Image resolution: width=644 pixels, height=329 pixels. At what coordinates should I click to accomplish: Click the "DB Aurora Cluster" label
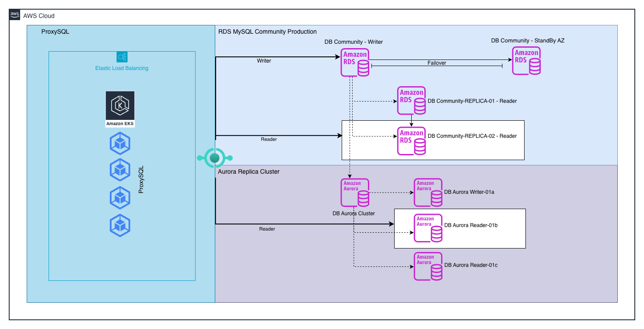353,213
